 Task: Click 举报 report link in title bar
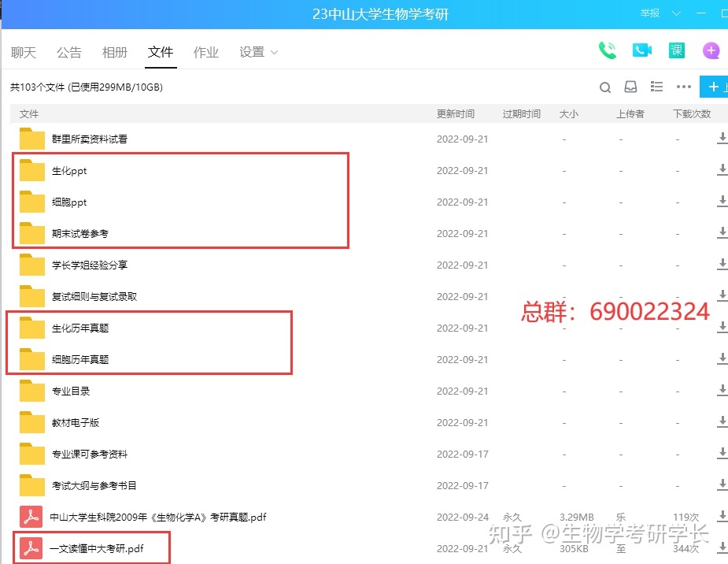tap(650, 14)
